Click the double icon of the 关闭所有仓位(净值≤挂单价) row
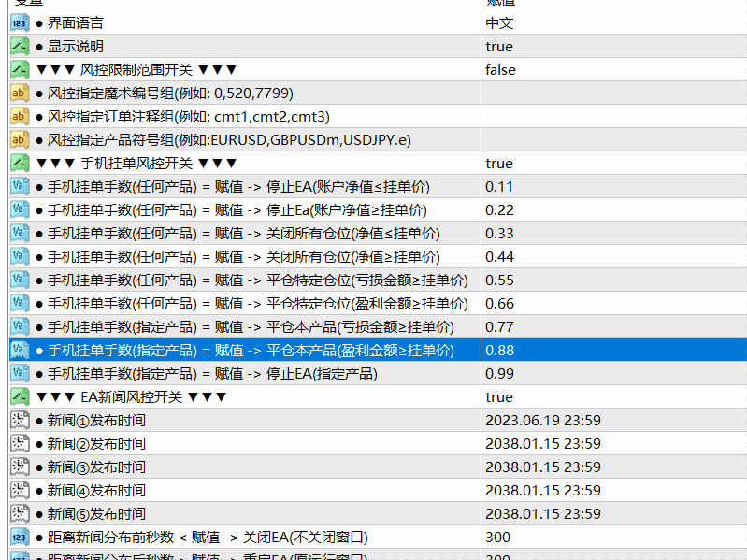This screenshot has height=560, width=747. [x=20, y=233]
